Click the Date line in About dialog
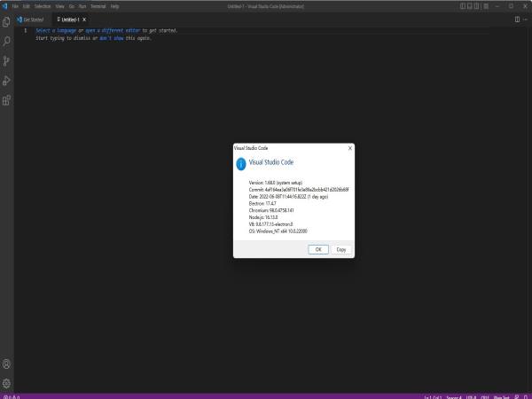532x399 pixels. (x=288, y=197)
